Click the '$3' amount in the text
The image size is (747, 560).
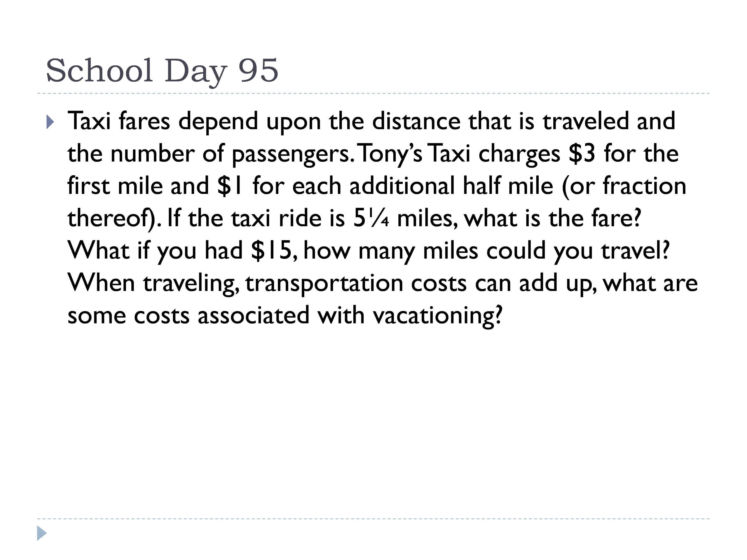582,154
